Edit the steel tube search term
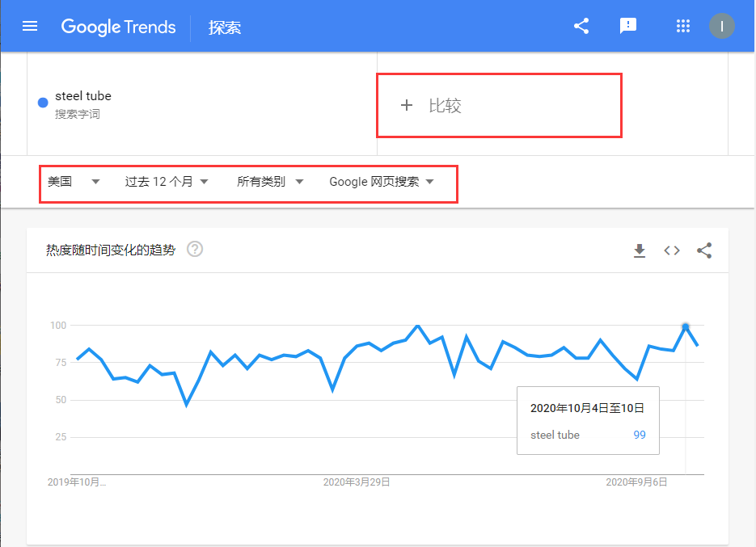Viewport: 756px width, 547px height. coord(83,96)
